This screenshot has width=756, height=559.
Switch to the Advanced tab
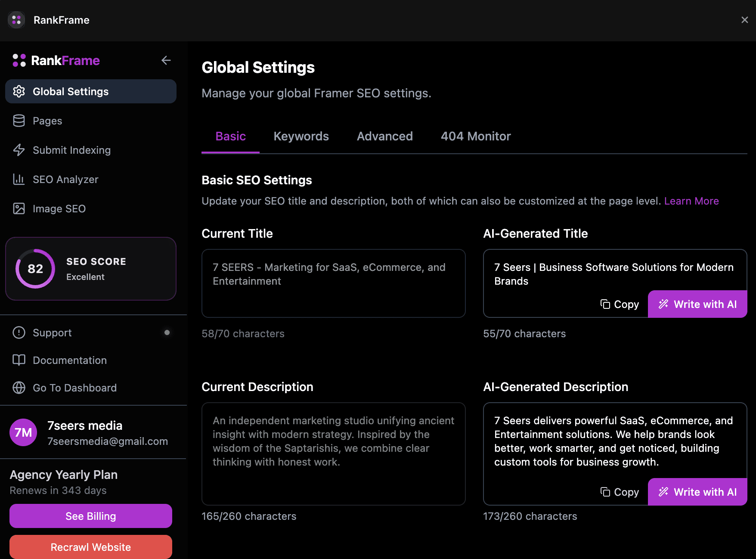(384, 137)
